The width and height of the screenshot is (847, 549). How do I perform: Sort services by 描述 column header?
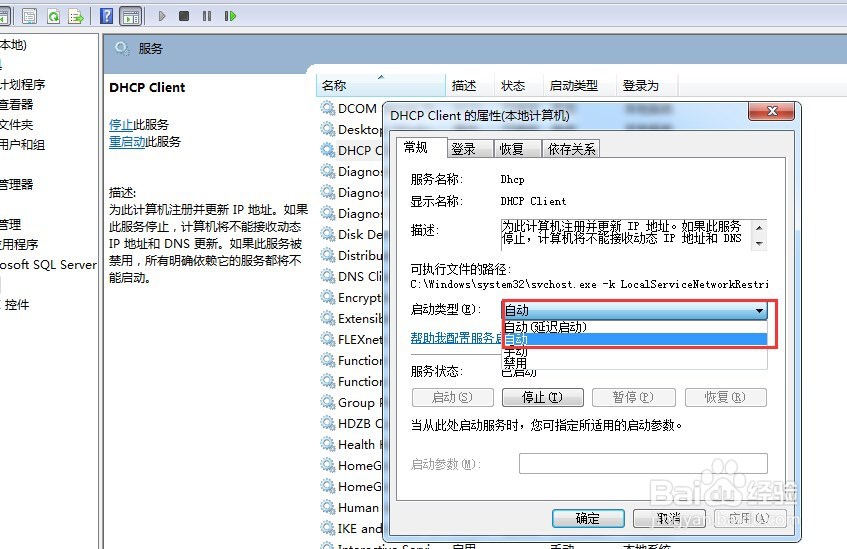click(469, 85)
